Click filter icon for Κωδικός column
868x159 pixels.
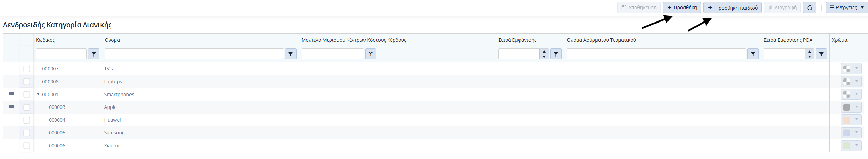click(x=94, y=54)
